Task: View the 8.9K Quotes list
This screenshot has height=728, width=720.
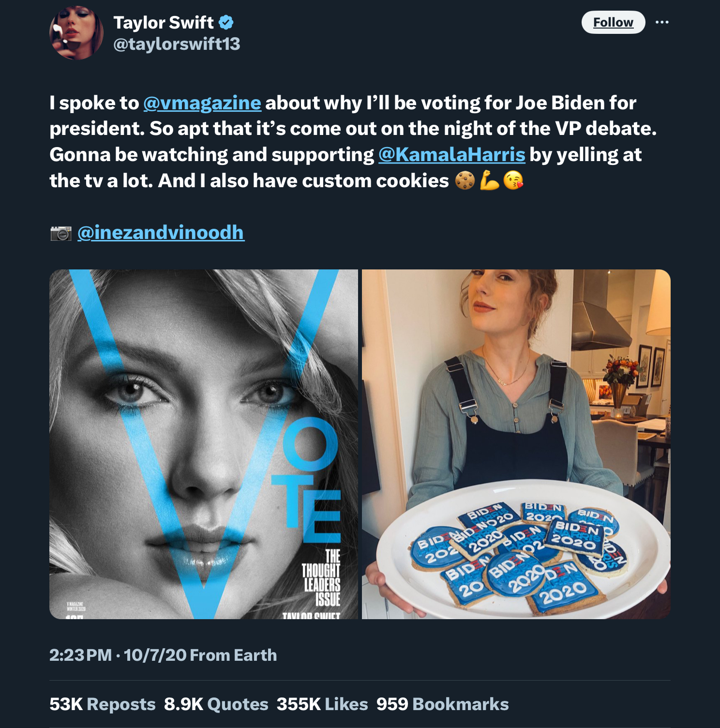Action: (216, 704)
